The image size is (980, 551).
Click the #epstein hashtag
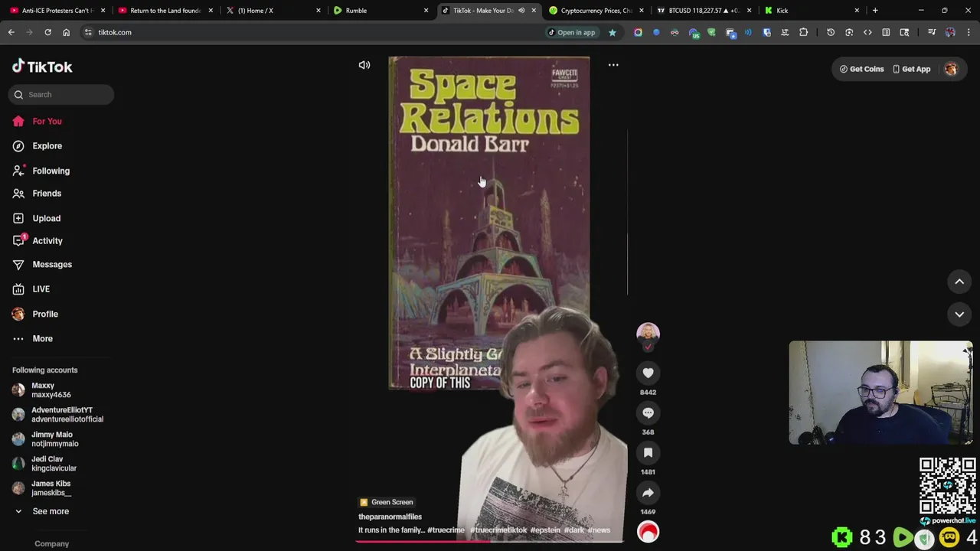click(545, 530)
